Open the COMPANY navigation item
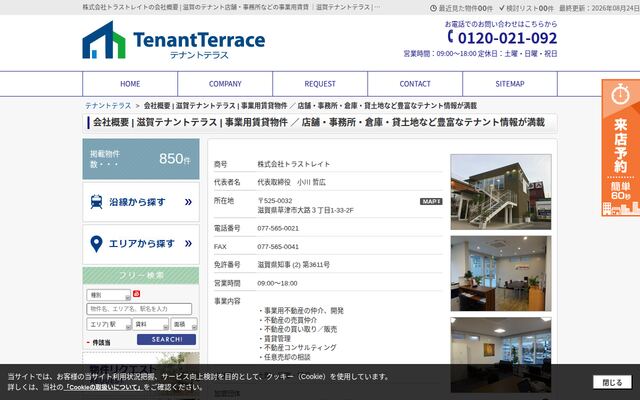 coord(225,84)
